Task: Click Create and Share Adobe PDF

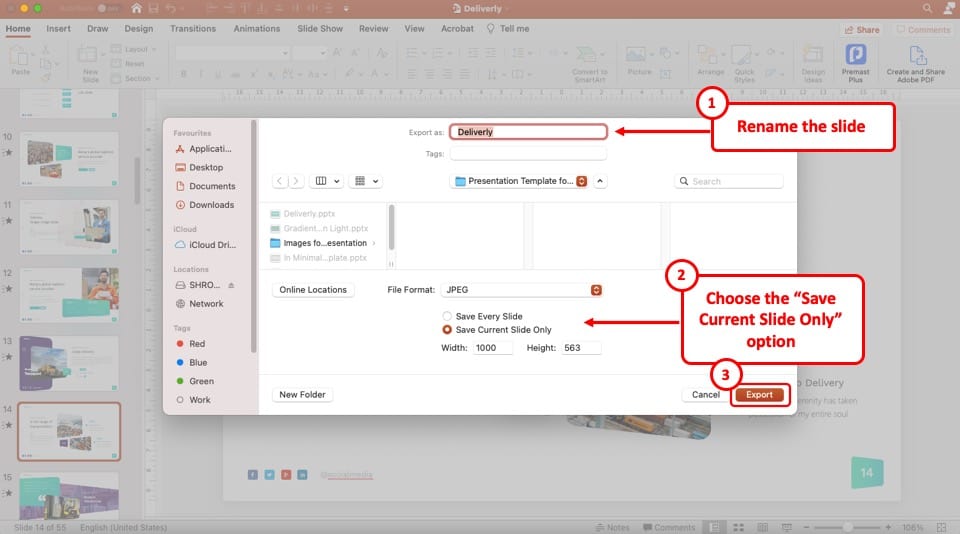Action: [915, 63]
